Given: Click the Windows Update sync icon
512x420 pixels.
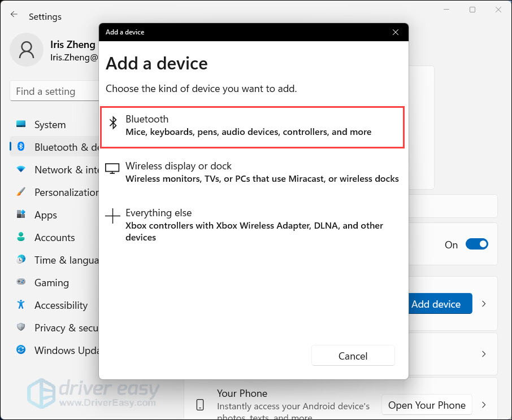Looking at the screenshot, I should tap(21, 350).
